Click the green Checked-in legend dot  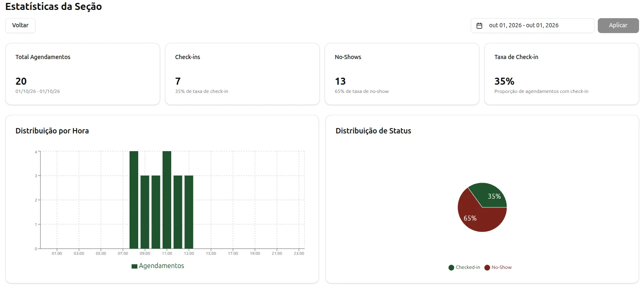[x=451, y=268]
